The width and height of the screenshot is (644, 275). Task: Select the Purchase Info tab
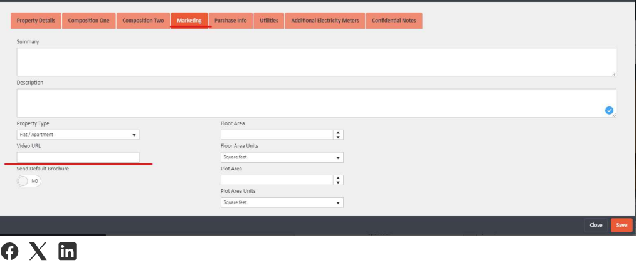tap(230, 21)
